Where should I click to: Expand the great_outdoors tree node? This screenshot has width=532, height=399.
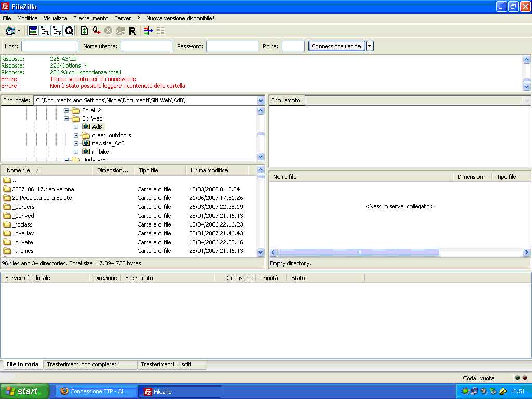(76, 136)
